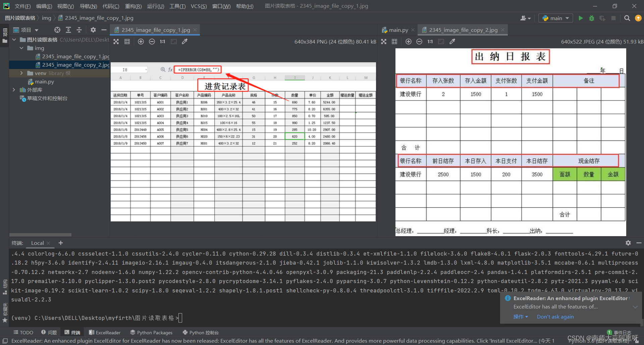Toggle the pixel grid in image viewer

(x=127, y=41)
